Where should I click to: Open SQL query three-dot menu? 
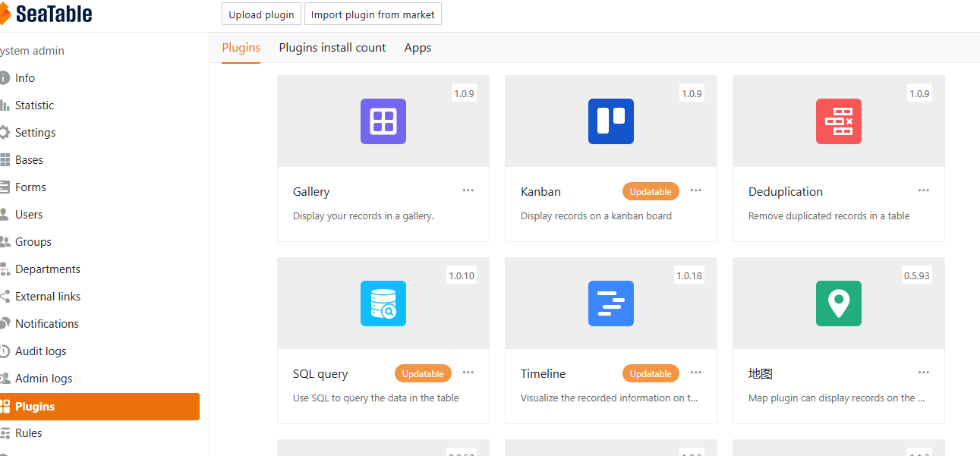click(x=468, y=373)
